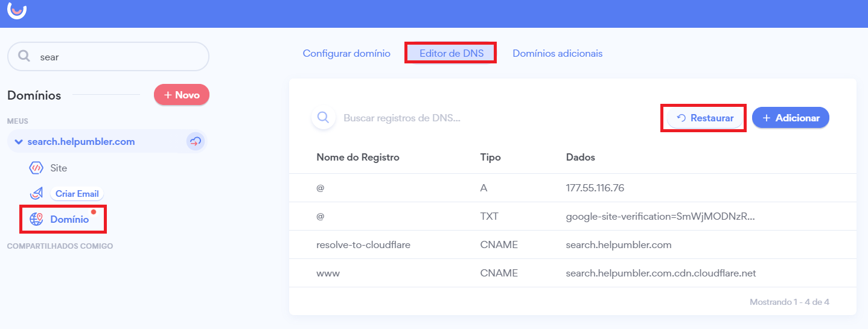This screenshot has height=329, width=868.
Task: Click the Tipo column header
Action: (491, 158)
